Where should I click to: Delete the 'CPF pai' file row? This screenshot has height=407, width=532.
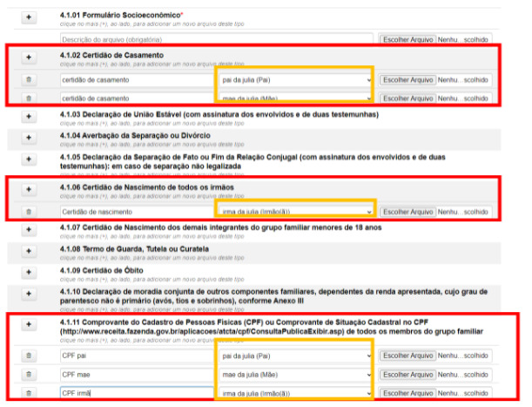(28, 356)
